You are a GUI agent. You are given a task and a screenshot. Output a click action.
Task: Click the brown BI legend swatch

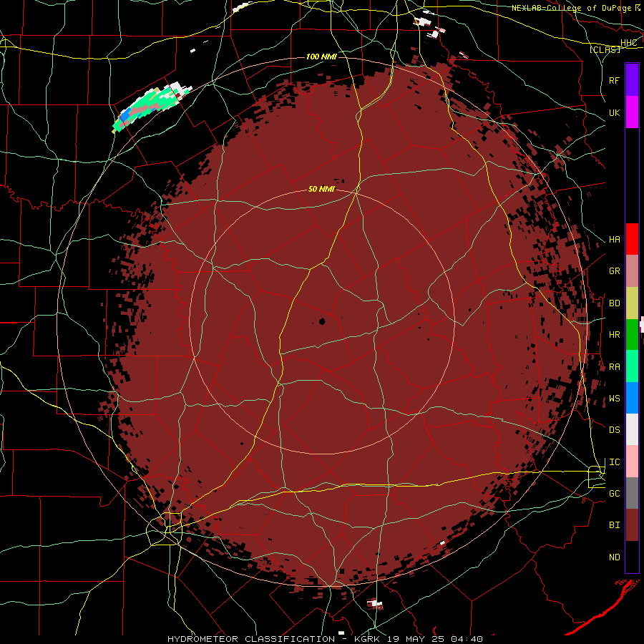pos(632,525)
